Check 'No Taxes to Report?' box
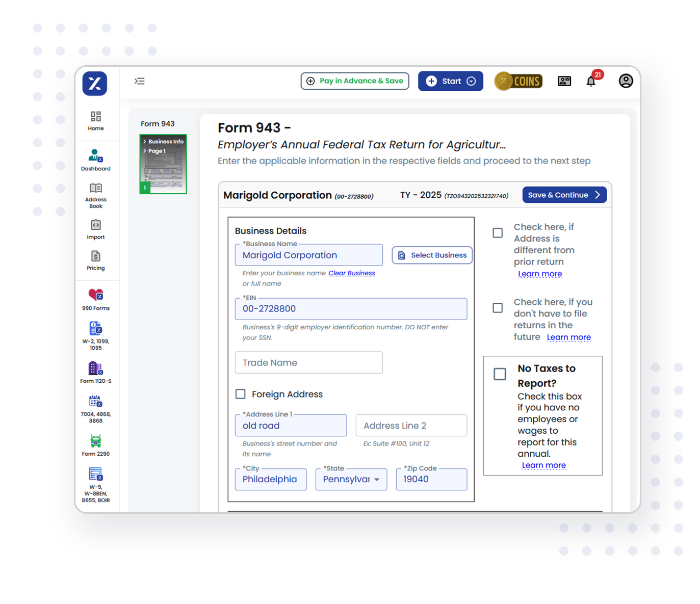700x604 pixels. 499,374
